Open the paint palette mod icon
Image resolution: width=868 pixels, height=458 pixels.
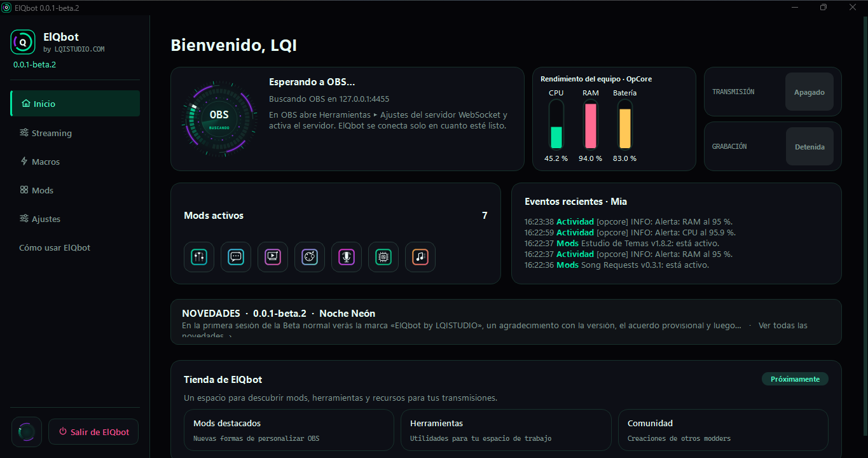pos(310,257)
